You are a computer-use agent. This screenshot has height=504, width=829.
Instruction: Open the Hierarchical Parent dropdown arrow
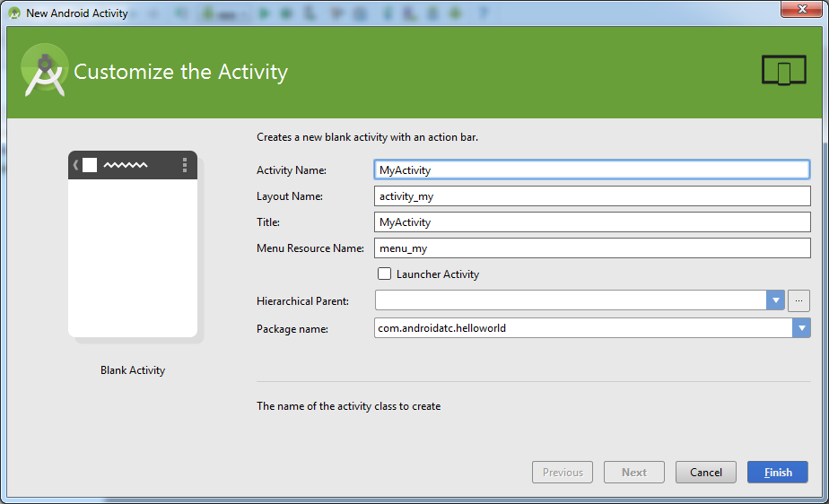(x=775, y=300)
